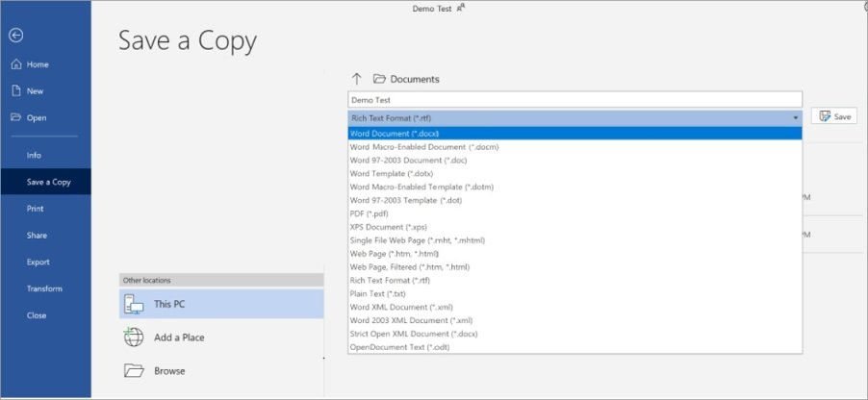This screenshot has height=400, width=868.
Task: Click the Documents folder icon
Action: click(x=379, y=79)
